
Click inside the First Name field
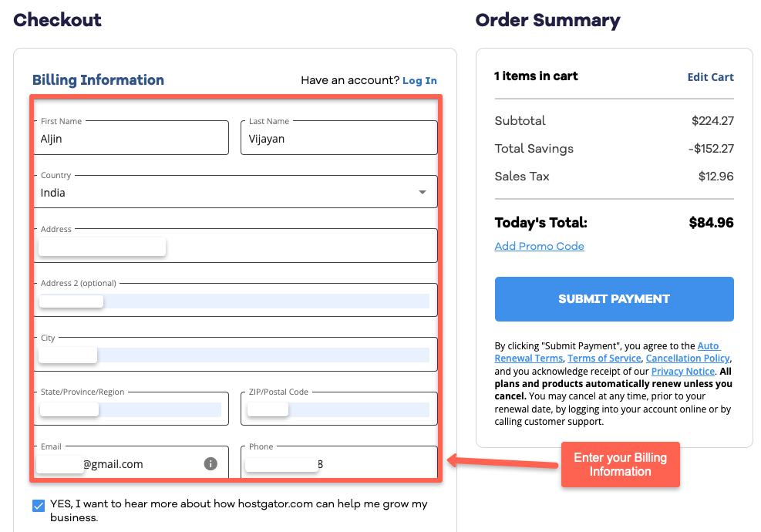coord(131,137)
